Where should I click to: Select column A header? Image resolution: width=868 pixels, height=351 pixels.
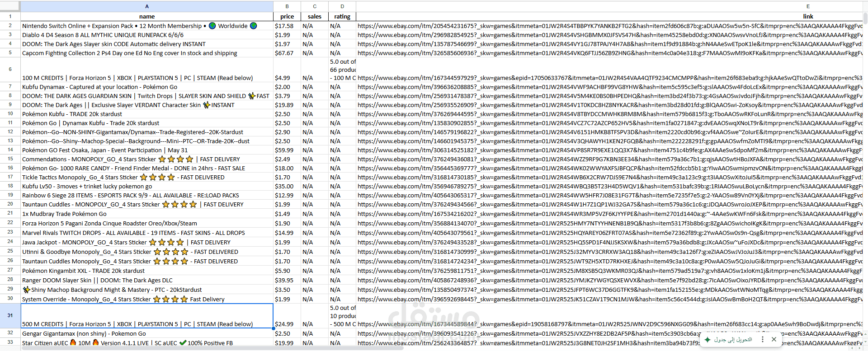[147, 6]
